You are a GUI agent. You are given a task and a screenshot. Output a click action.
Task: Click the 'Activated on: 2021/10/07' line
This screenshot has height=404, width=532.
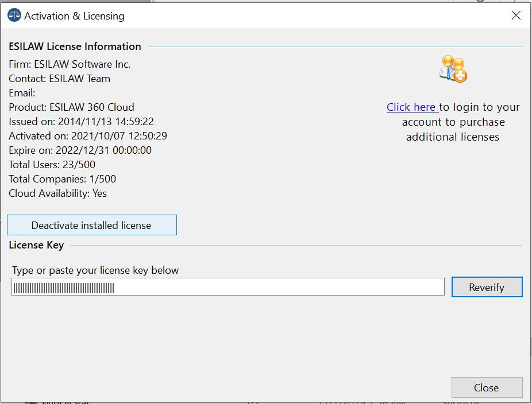[x=88, y=136]
